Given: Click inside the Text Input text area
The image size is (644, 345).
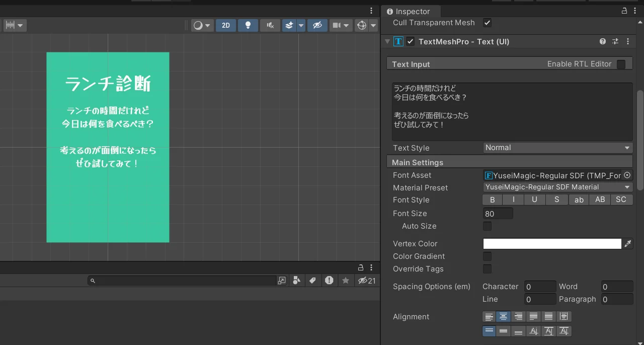Looking at the screenshot, I should 512,112.
